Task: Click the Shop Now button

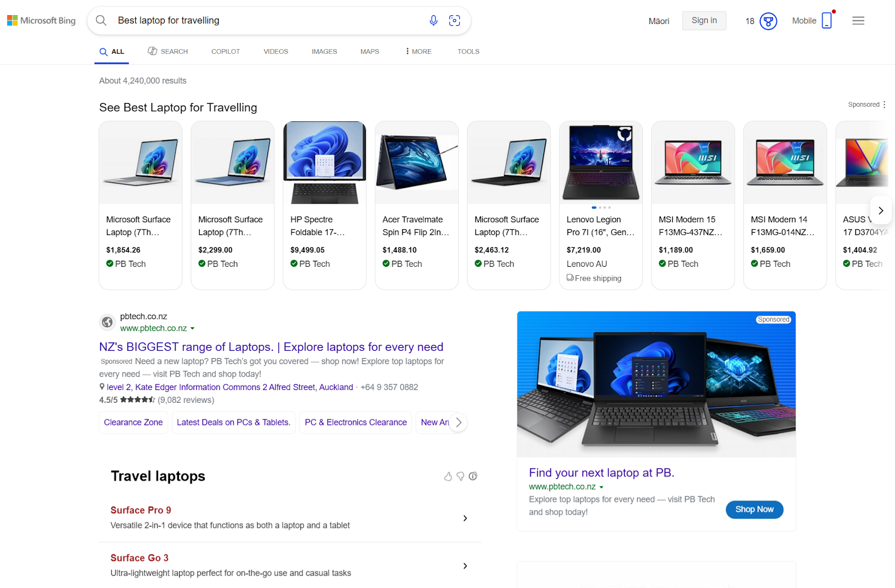Action: (x=755, y=510)
